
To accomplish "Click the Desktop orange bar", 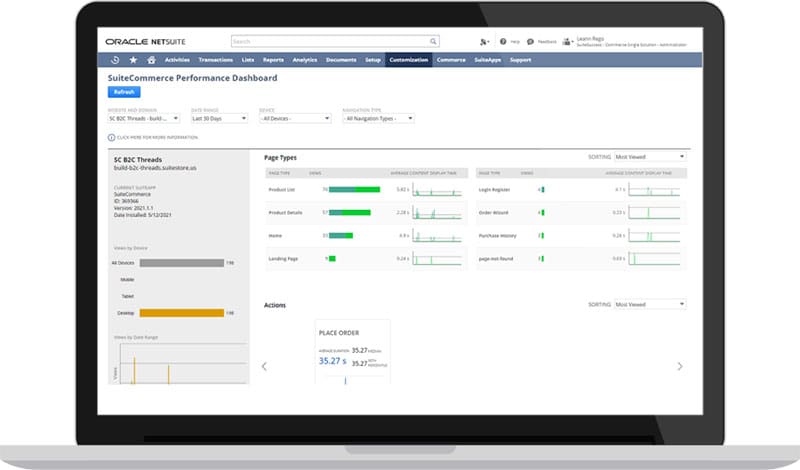I will [182, 313].
